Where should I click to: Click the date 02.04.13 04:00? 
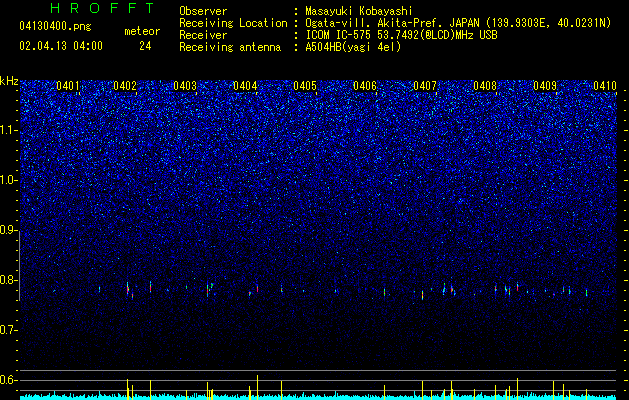point(61,46)
